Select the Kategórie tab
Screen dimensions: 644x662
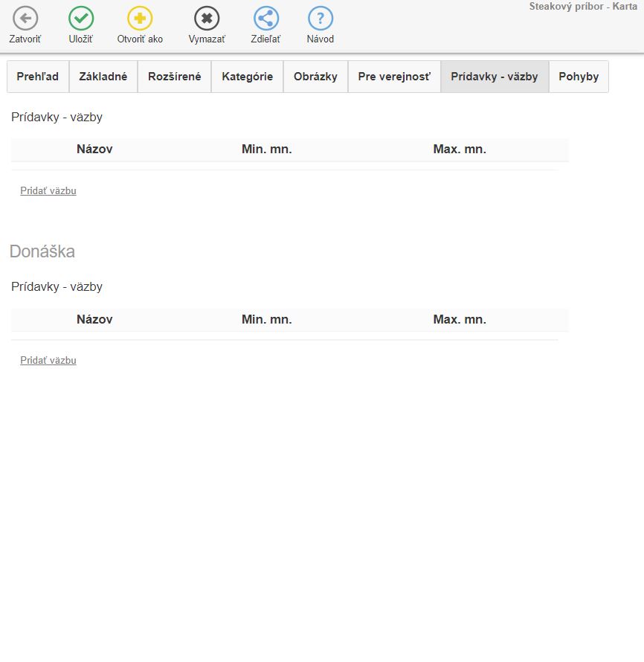coord(247,77)
